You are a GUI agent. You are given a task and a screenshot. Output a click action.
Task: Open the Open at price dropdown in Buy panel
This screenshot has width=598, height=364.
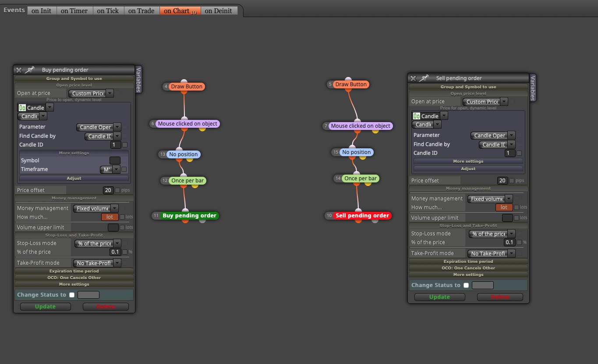point(91,93)
